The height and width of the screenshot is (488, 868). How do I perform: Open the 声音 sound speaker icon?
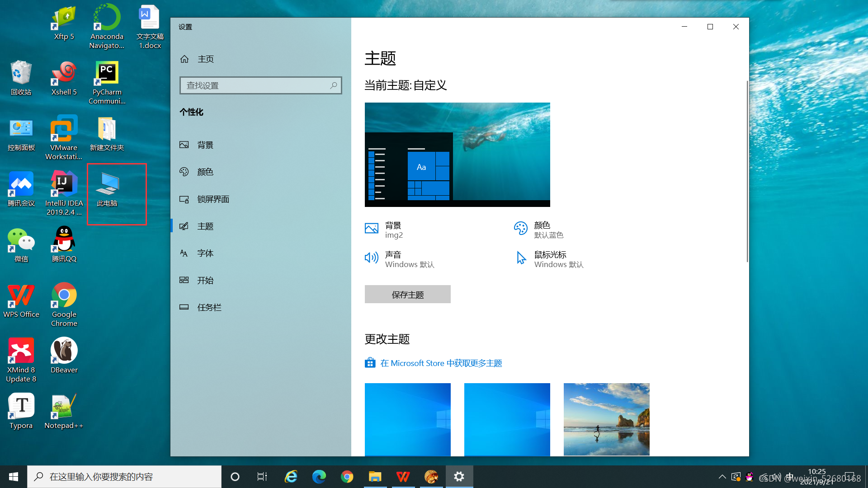click(372, 258)
